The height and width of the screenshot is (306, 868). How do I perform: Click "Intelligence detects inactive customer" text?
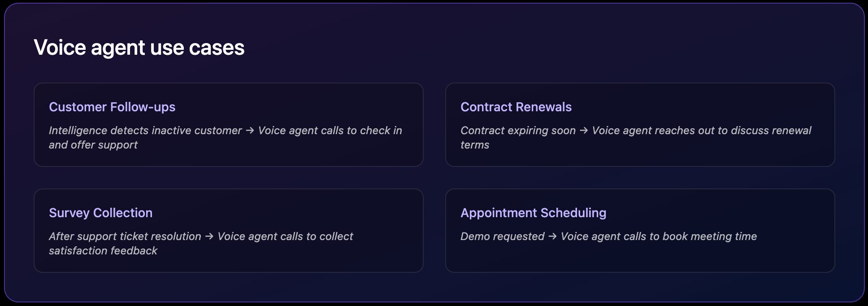(x=145, y=131)
